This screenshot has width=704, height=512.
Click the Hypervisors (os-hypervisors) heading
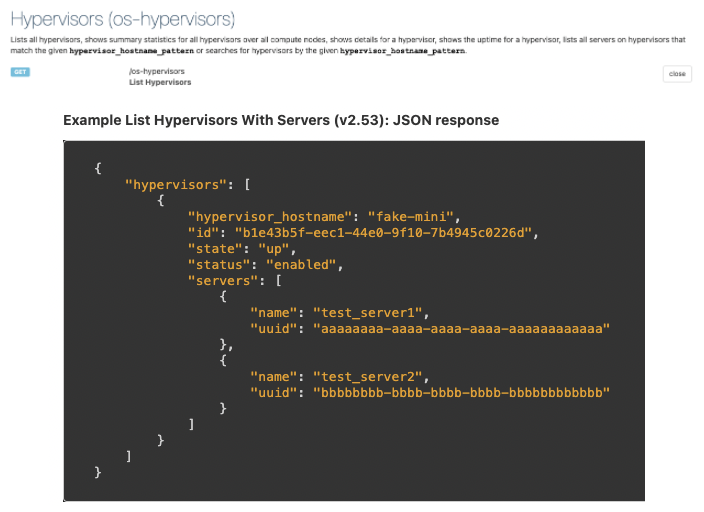123,19
